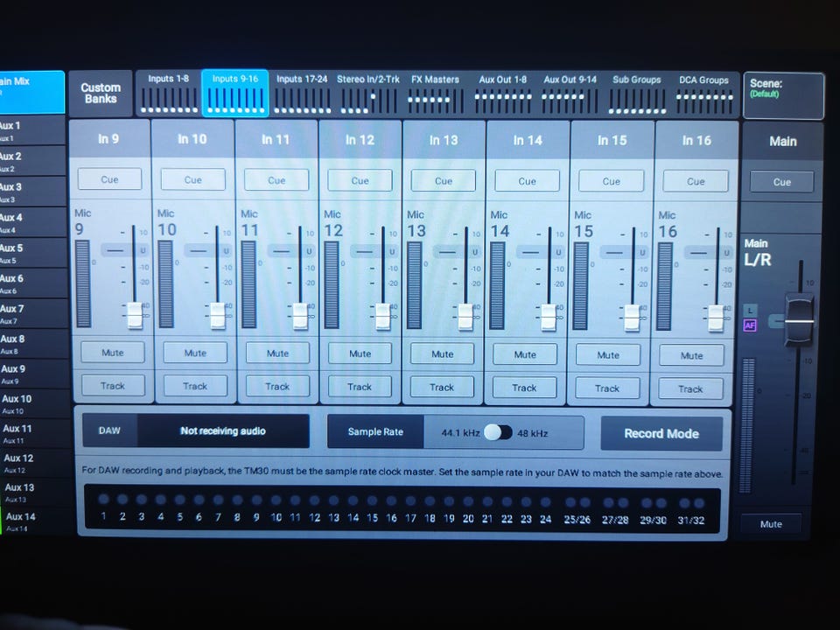Click DAW track indicator 1
The image size is (840, 630).
[x=104, y=500]
